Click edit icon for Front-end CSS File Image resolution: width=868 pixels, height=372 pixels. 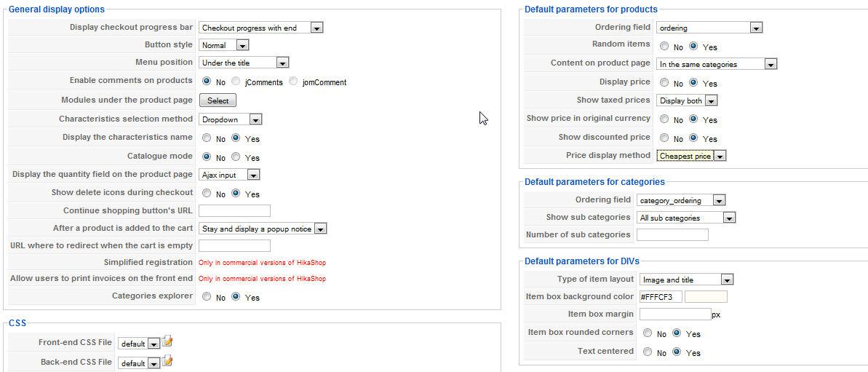tap(168, 341)
